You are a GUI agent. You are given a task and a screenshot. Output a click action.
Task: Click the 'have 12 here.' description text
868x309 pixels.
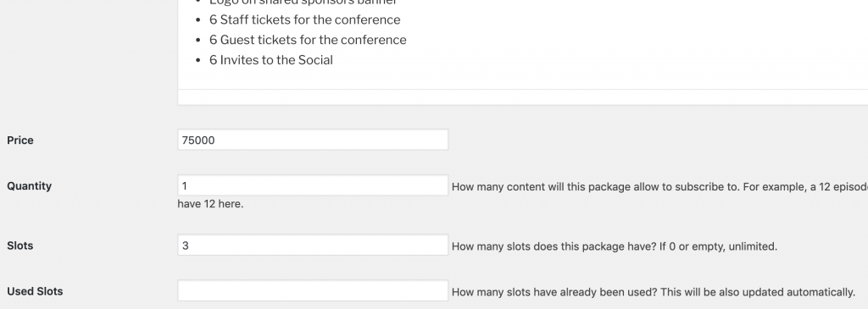pyautogui.click(x=210, y=204)
